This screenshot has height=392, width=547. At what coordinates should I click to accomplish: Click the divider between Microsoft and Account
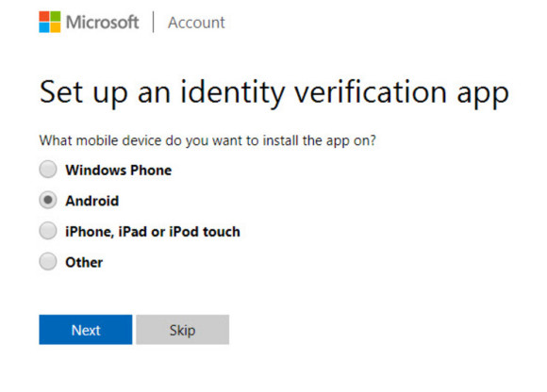(x=153, y=22)
